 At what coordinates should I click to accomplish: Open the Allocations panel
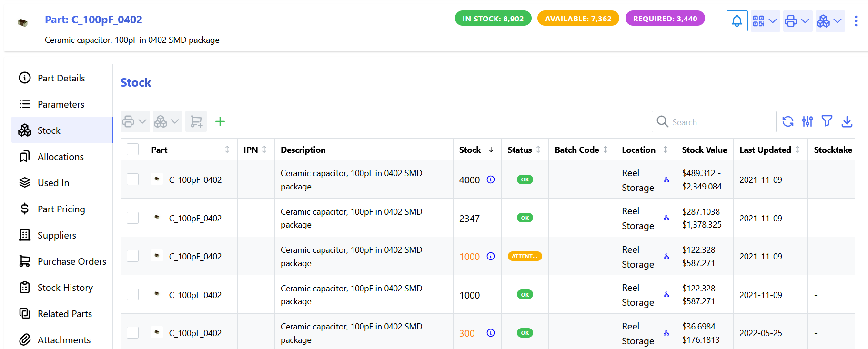[61, 157]
